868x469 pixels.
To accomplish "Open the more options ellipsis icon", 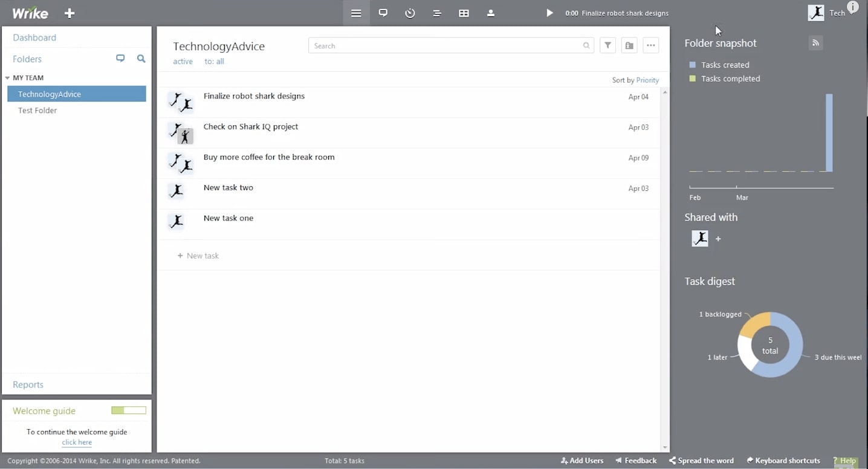I will 650,45.
